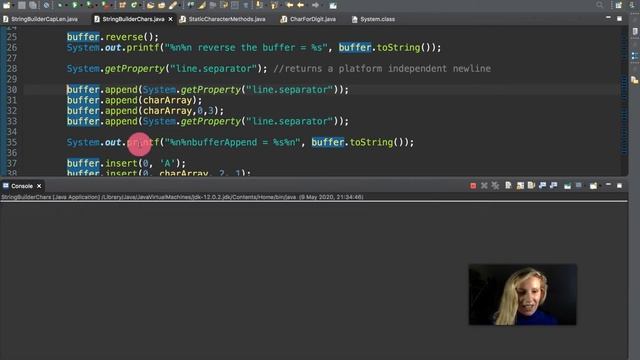This screenshot has width=640, height=360.
Task: Go to Last Edit Location arrow
Action: pyautogui.click(x=289, y=5)
